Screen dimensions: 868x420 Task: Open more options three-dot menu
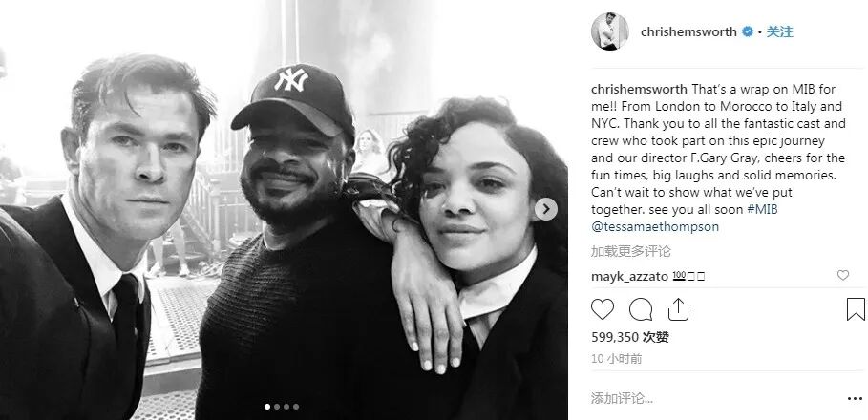[x=855, y=398]
